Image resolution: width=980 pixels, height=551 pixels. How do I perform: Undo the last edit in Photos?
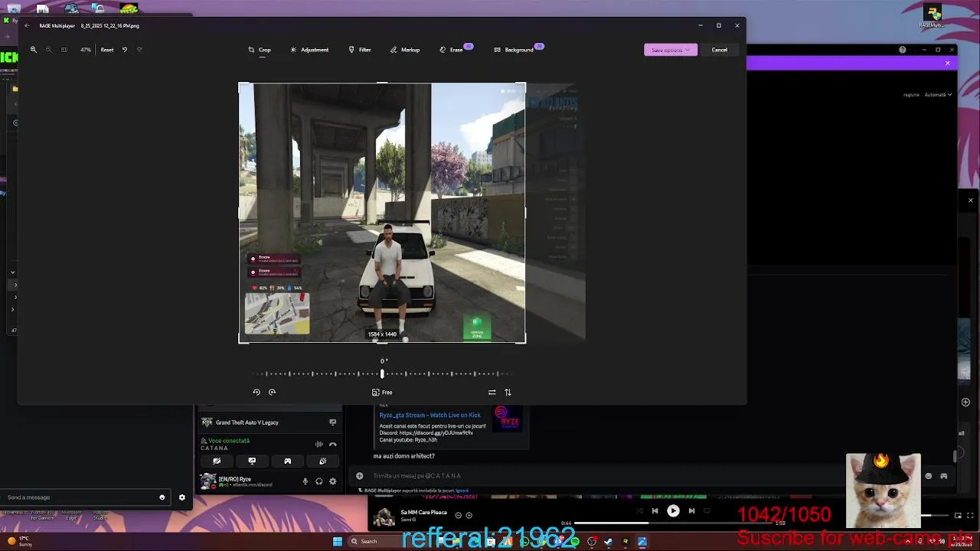[x=125, y=50]
